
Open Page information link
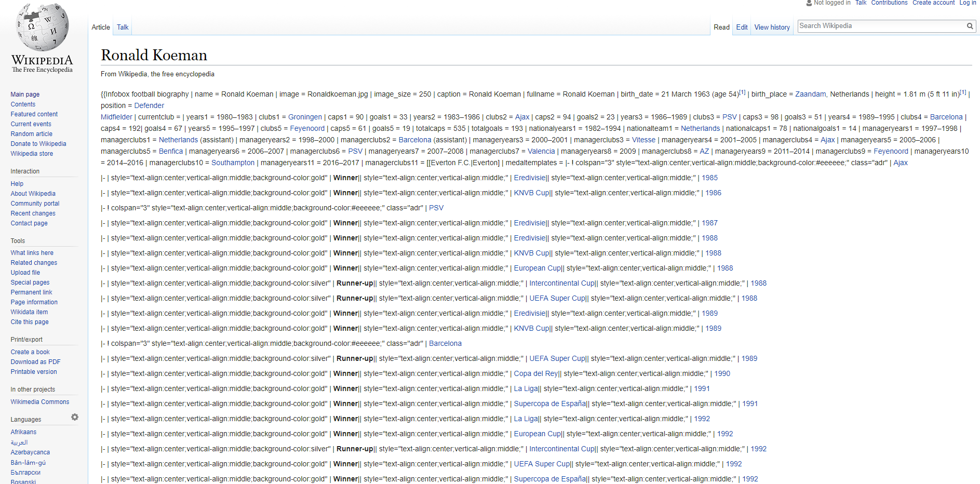point(34,302)
